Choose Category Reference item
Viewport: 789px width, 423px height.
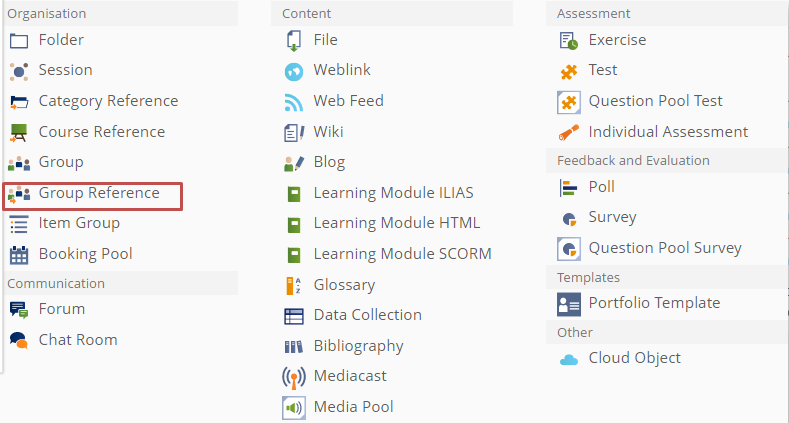[x=108, y=101]
